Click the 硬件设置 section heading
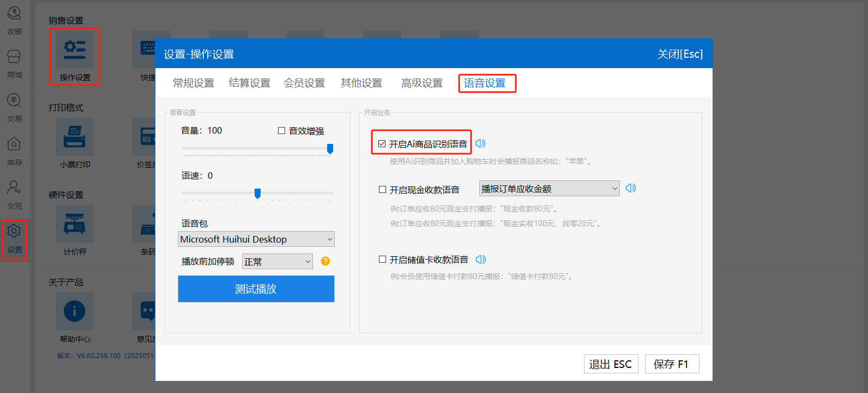Screen dimensions: 868x393 point(66,195)
